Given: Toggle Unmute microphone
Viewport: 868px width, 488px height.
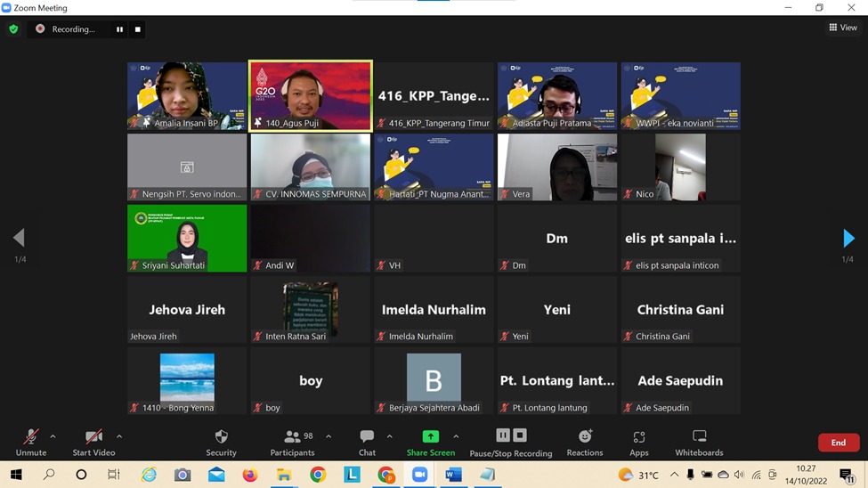Looking at the screenshot, I should [x=31, y=442].
